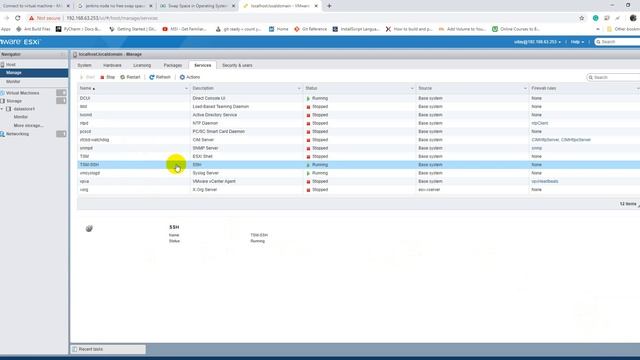Viewport: 640px width, 360px height.
Task: Open the user account dropdown in the ESXi header
Action: coord(537,42)
